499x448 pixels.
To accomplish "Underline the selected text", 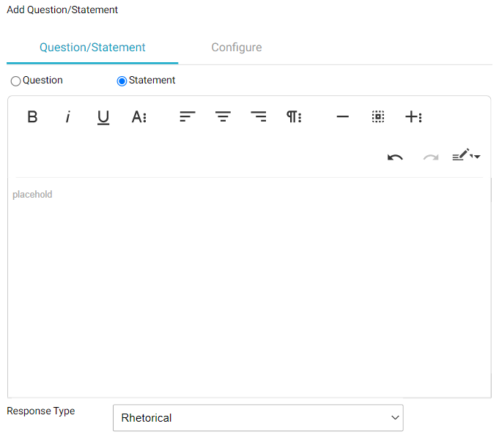I will pos(103,117).
